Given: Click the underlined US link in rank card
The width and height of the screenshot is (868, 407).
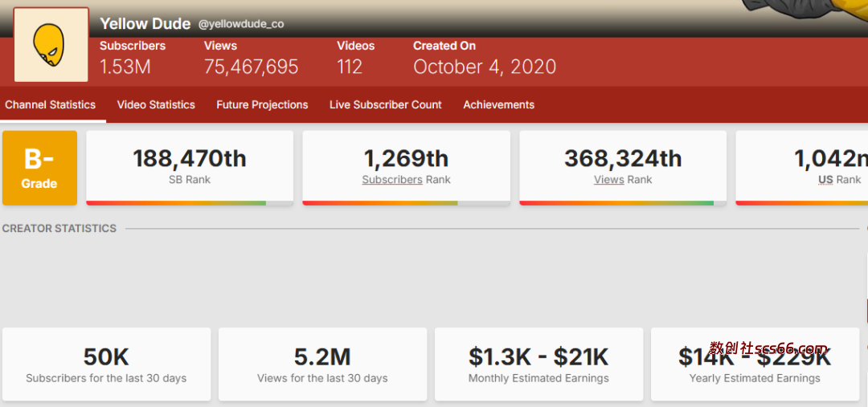Looking at the screenshot, I should pyautogui.click(x=825, y=180).
